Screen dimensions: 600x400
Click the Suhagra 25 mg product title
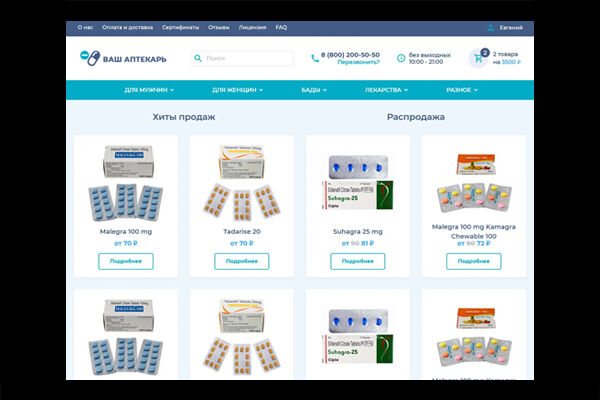(358, 232)
